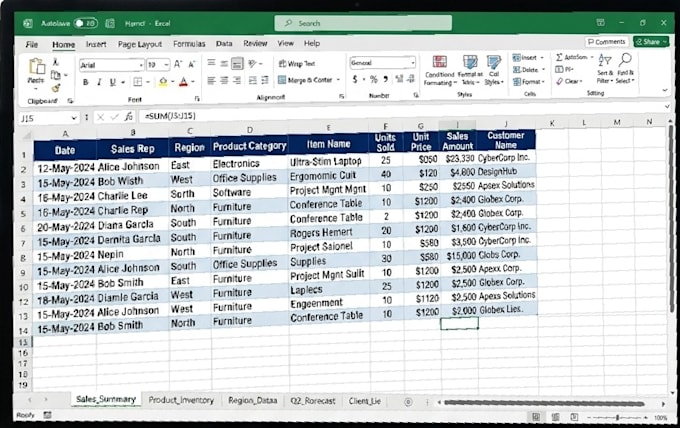This screenshot has width=680, height=428.
Task: Open Sort & Filter menu
Action: [x=605, y=68]
